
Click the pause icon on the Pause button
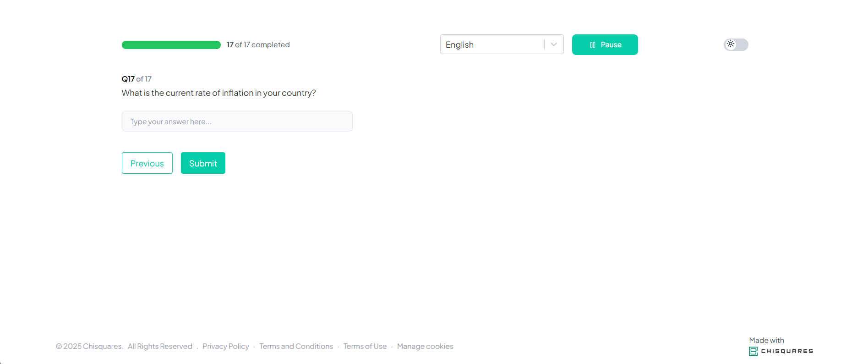pyautogui.click(x=593, y=45)
